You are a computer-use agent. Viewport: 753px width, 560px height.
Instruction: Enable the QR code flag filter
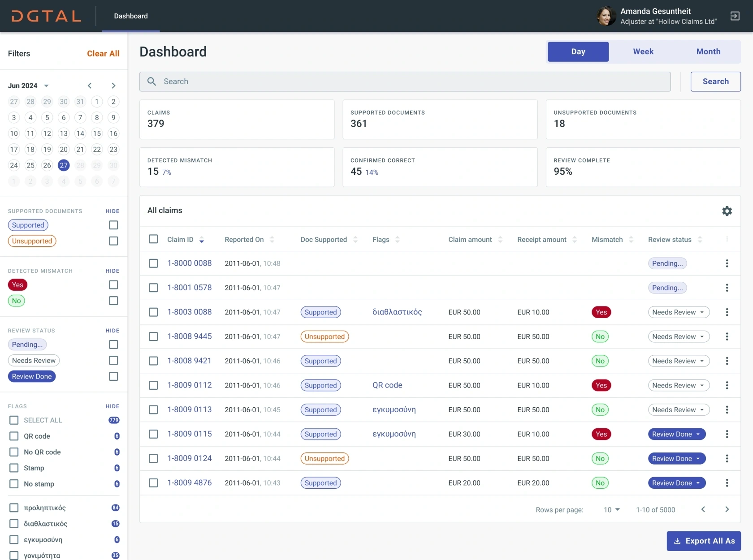[x=14, y=436]
